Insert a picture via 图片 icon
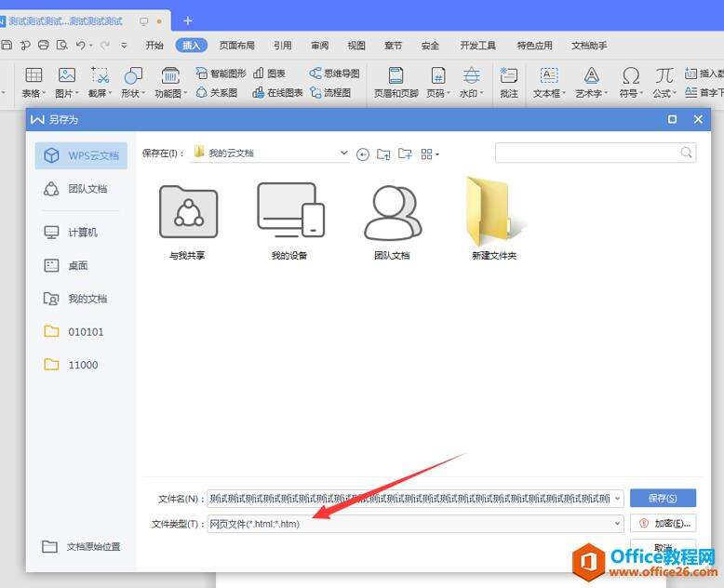Image resolution: width=724 pixels, height=588 pixels. coord(66,82)
